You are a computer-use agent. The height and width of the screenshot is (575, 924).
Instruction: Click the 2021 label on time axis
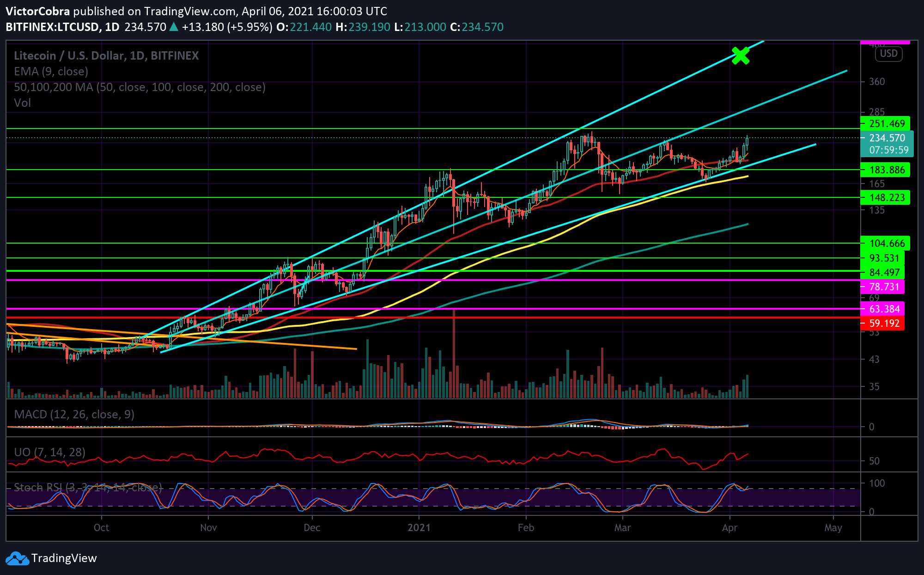click(x=419, y=527)
